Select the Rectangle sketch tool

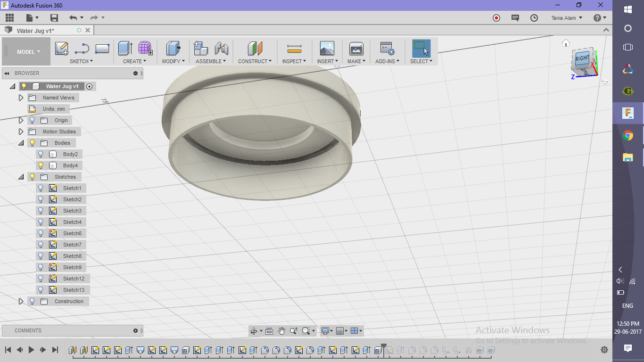(x=102, y=49)
